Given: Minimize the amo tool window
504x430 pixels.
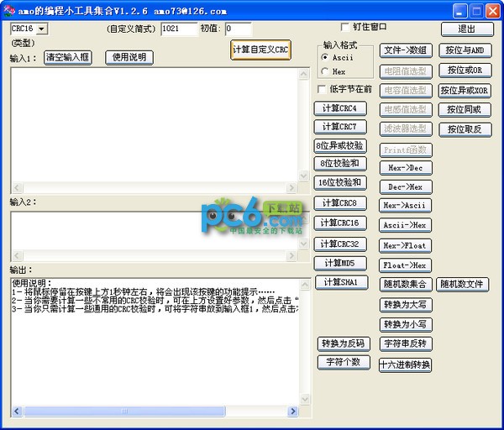Looking at the screenshot, I should pyautogui.click(x=459, y=11).
